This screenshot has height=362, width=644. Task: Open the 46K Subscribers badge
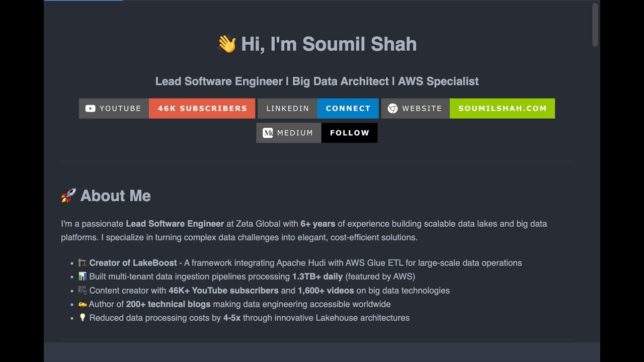pyautogui.click(x=202, y=109)
